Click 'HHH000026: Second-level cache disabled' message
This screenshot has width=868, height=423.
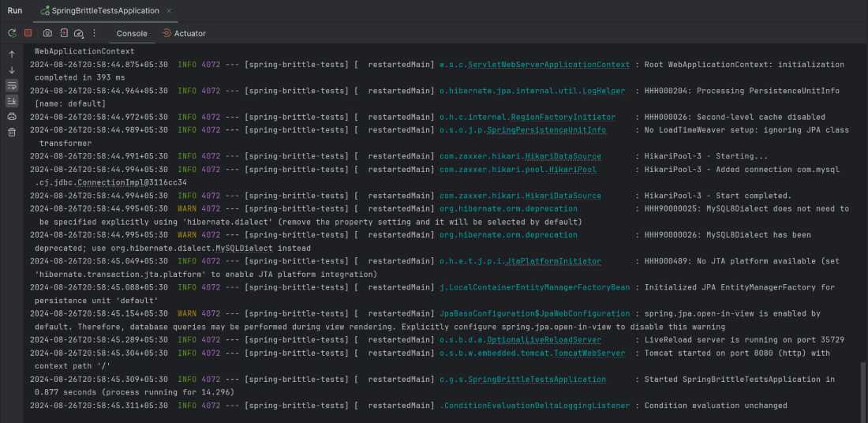735,117
